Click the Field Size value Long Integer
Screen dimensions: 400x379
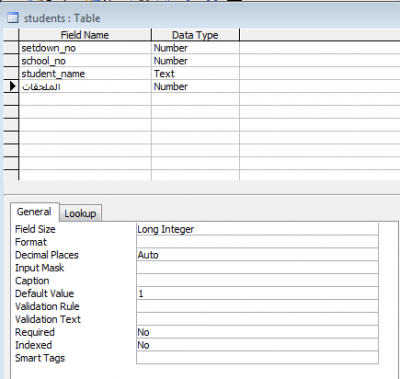[257, 229]
